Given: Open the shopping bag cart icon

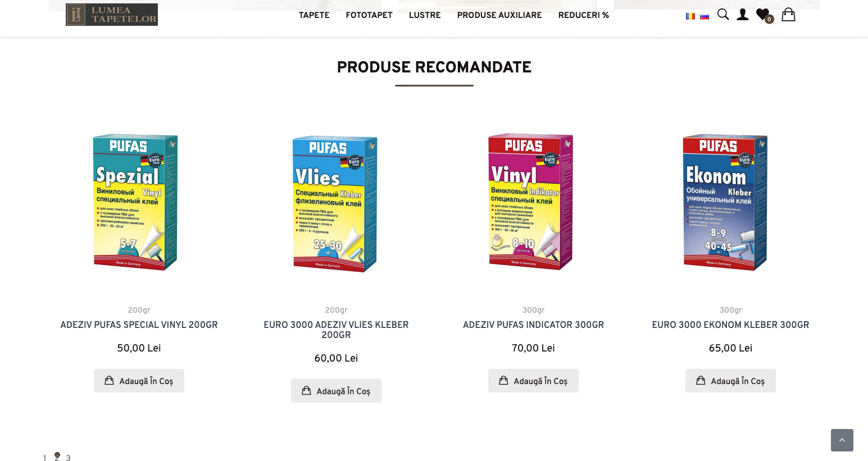Looking at the screenshot, I should tap(789, 15).
